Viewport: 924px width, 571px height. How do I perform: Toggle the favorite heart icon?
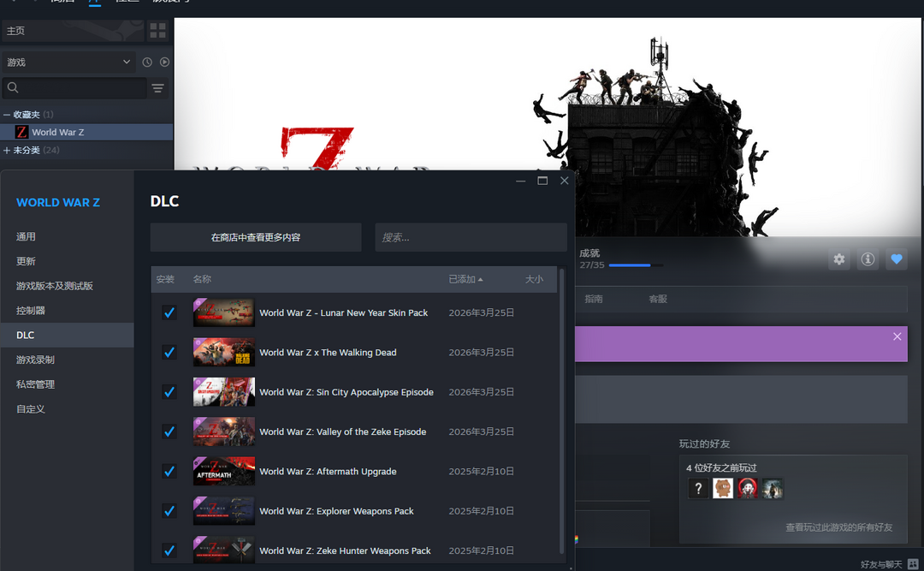tap(896, 259)
